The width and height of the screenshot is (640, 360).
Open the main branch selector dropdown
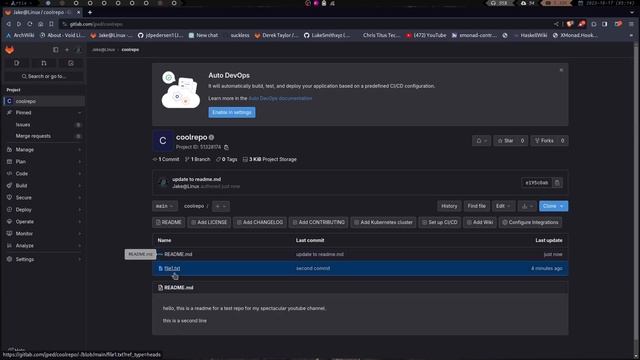point(164,206)
